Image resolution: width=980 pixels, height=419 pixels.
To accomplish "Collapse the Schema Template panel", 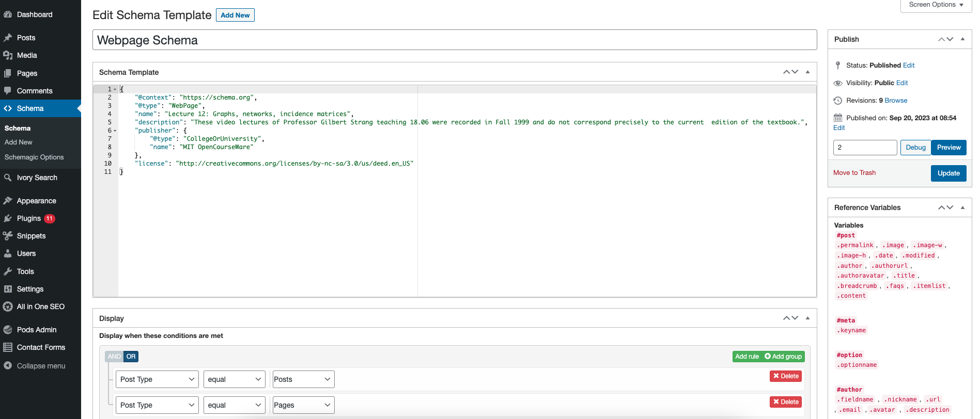I will coord(807,72).
